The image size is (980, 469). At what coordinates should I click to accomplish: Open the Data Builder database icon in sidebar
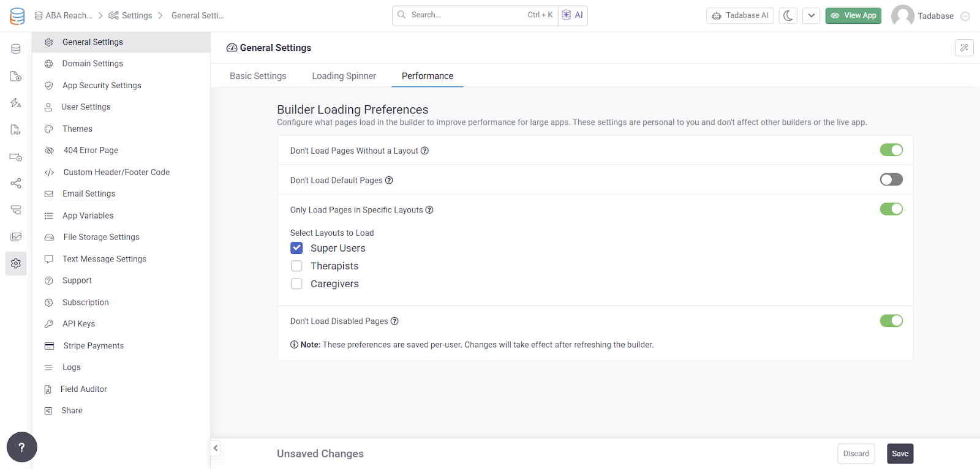tap(16, 49)
